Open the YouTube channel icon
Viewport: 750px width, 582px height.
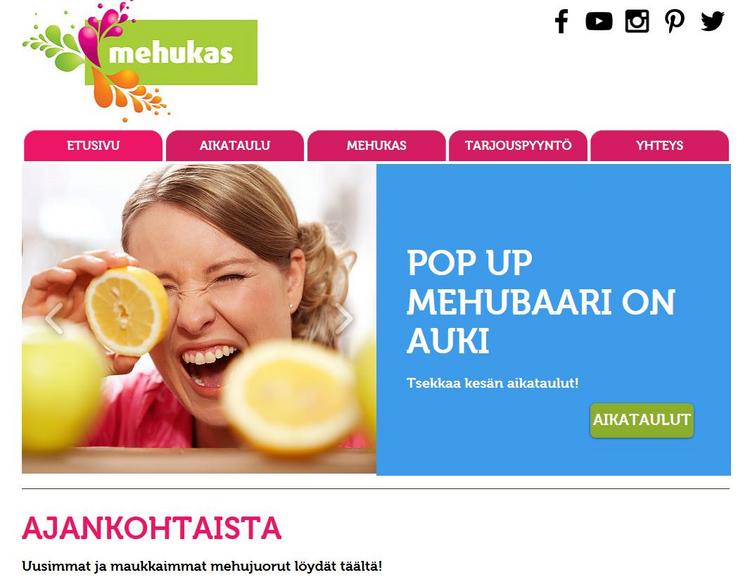click(x=599, y=22)
